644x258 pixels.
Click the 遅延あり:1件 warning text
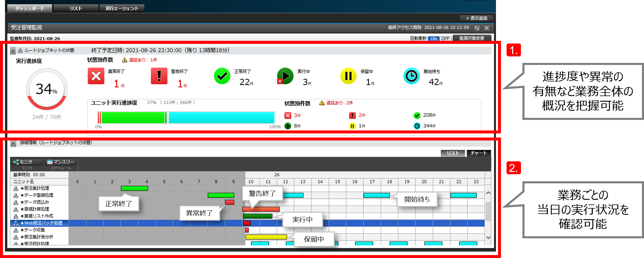click(x=143, y=60)
